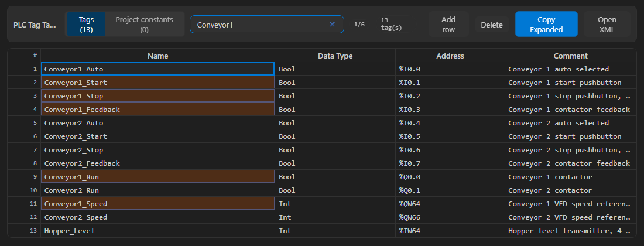Viewport: 644px width, 246px height.
Task: Click the PLC Tag Ta... panel title
Action: click(x=35, y=25)
